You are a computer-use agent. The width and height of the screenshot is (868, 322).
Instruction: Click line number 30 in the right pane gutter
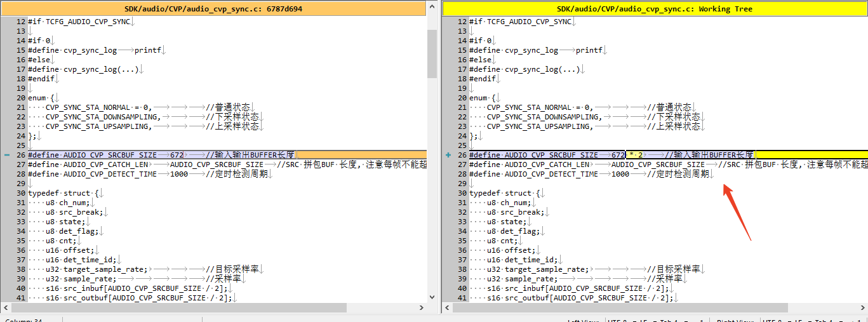(462, 193)
